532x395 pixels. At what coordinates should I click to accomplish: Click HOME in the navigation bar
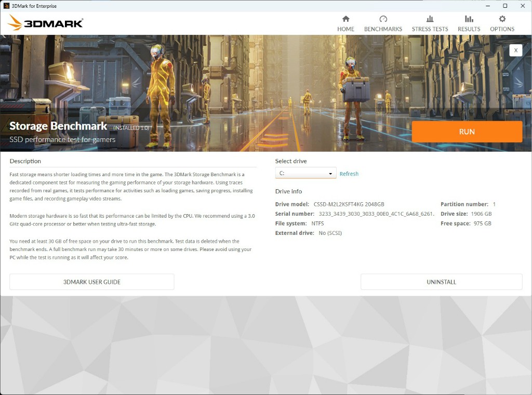pyautogui.click(x=345, y=29)
